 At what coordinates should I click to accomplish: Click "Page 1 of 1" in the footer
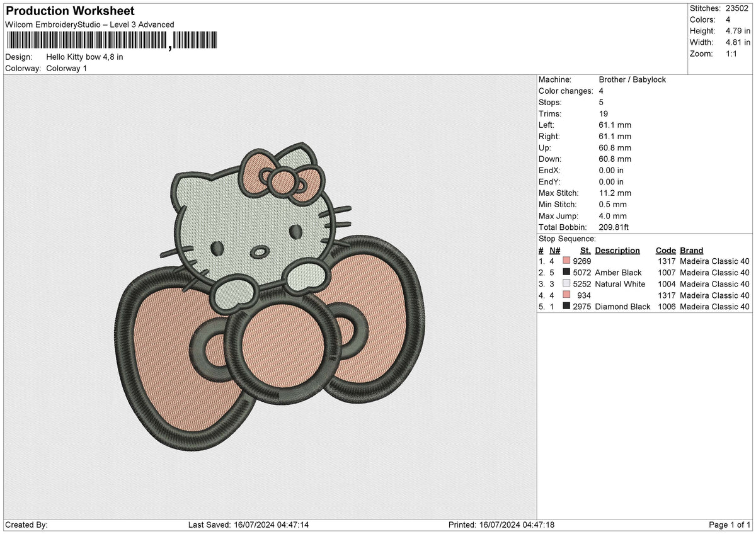click(x=730, y=525)
